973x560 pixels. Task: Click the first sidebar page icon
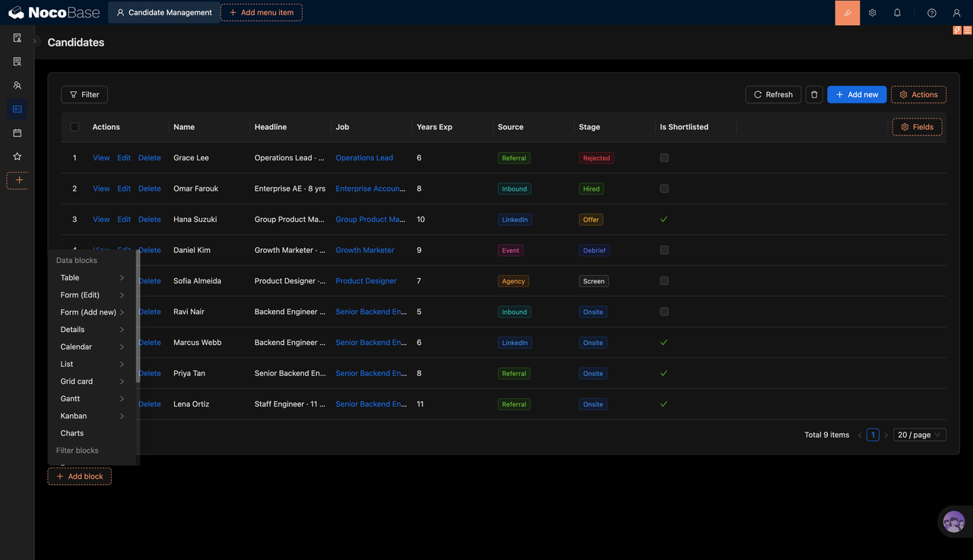point(17,38)
